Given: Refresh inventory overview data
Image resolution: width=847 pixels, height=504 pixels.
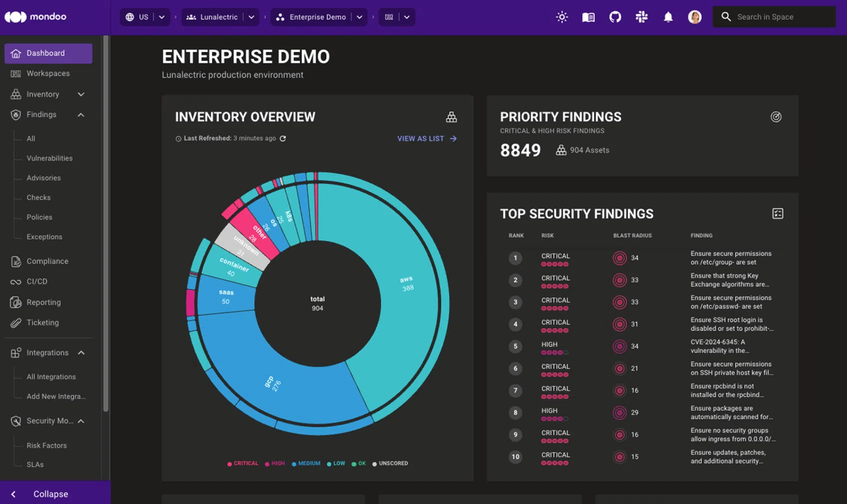Looking at the screenshot, I should (283, 139).
